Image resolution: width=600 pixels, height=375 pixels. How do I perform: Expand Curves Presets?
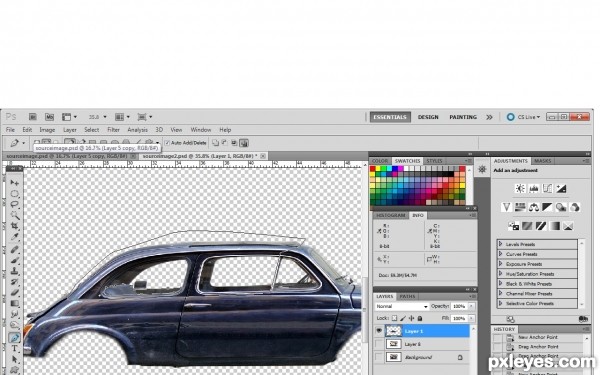[501, 254]
